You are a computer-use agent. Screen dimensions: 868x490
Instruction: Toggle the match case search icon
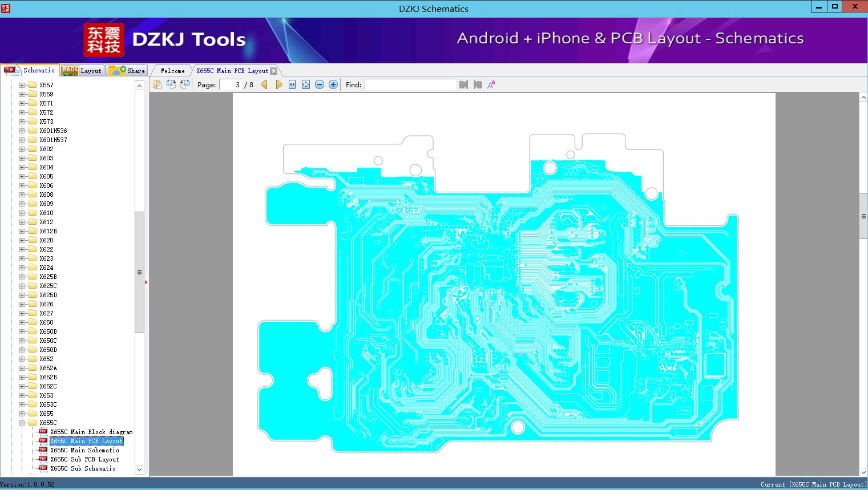[x=491, y=84]
